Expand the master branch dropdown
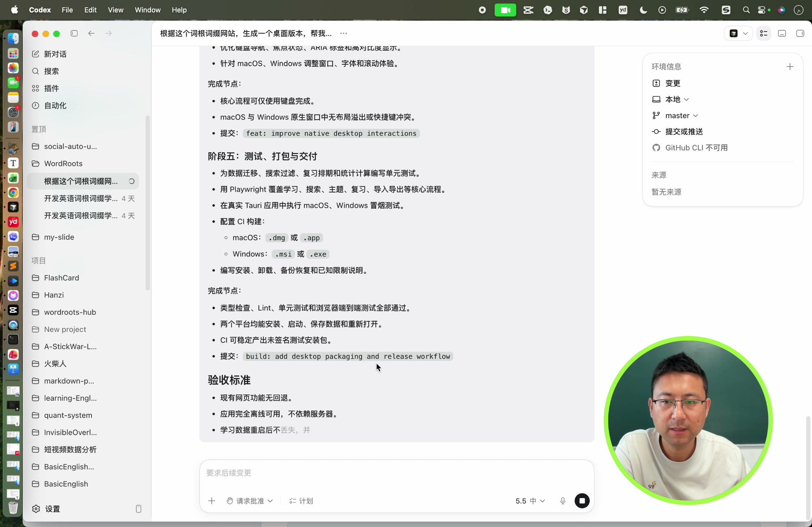This screenshot has height=527, width=812. click(675, 116)
